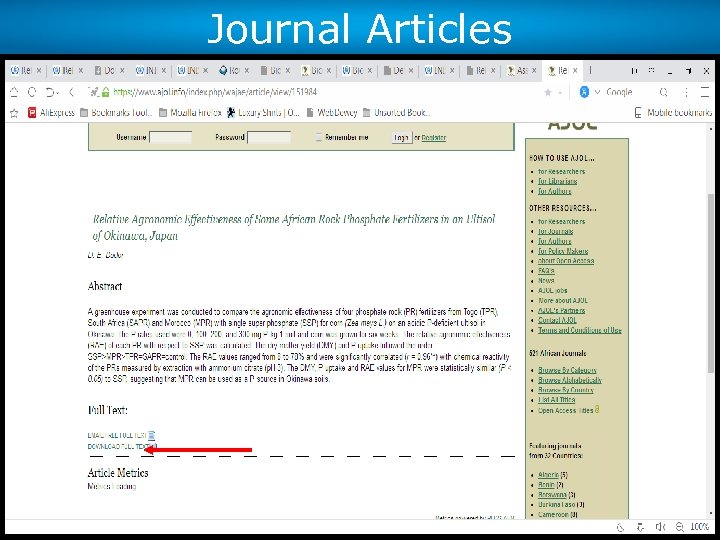This screenshot has height=540, width=720.
Task: Click the Password input field
Action: (x=269, y=137)
